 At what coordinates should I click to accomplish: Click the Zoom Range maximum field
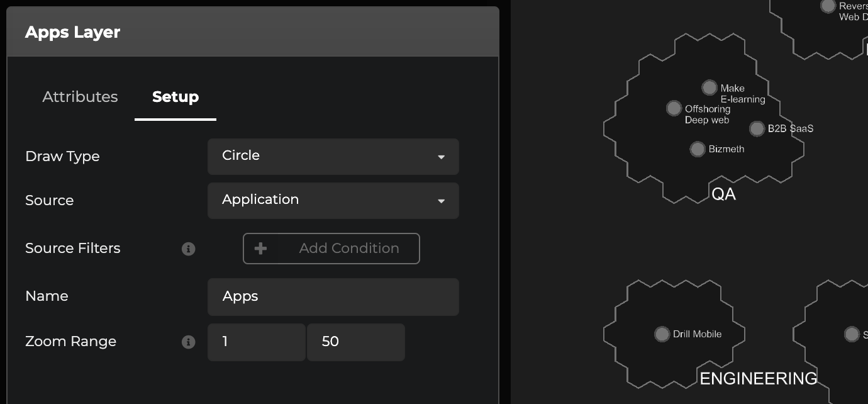(355, 342)
